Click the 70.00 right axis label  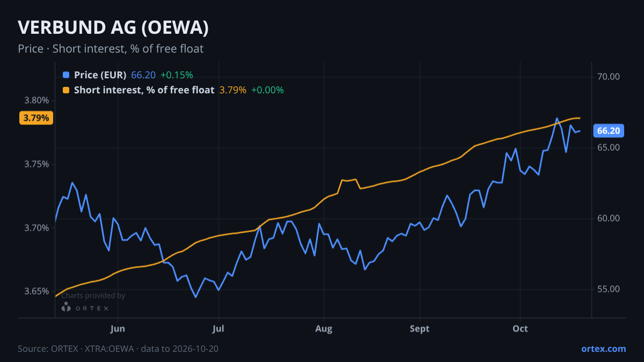click(x=608, y=77)
